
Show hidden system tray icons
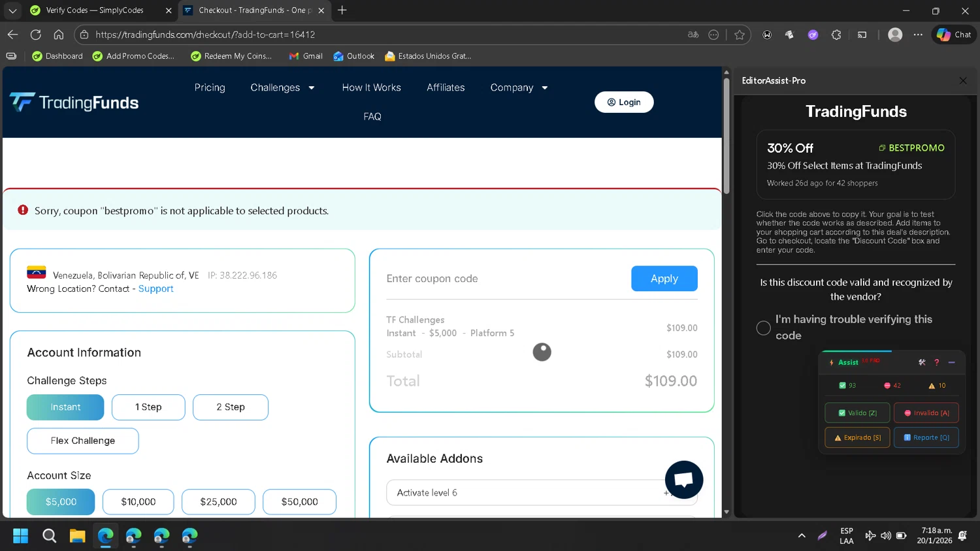(802, 536)
